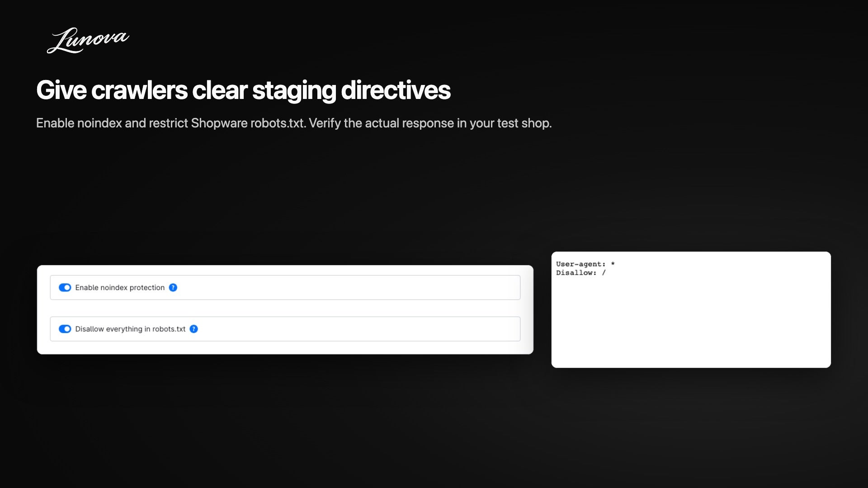Click the User-agent: * line in preview
868x488 pixels.
(x=585, y=264)
